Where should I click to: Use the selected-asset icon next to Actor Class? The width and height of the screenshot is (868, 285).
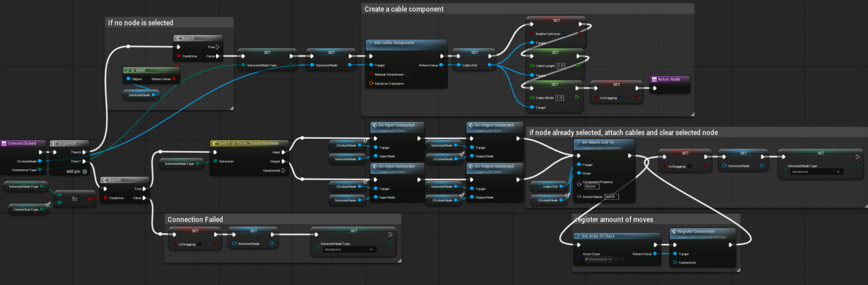[x=617, y=259]
